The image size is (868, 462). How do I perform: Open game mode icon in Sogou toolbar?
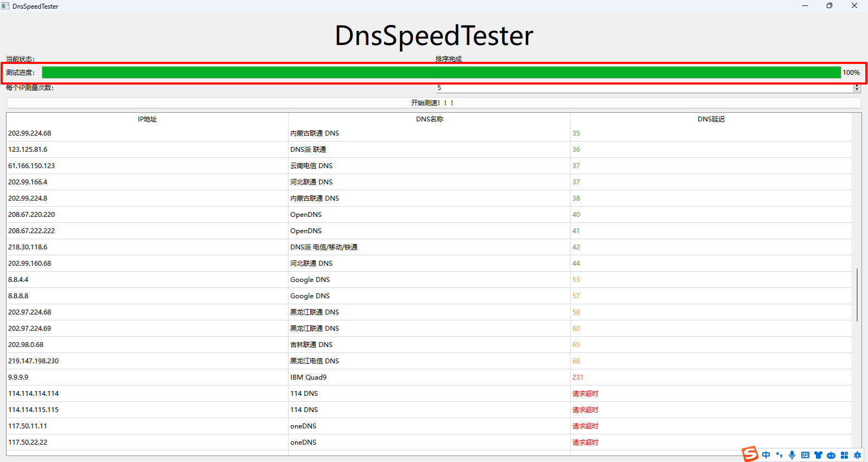tap(831, 455)
